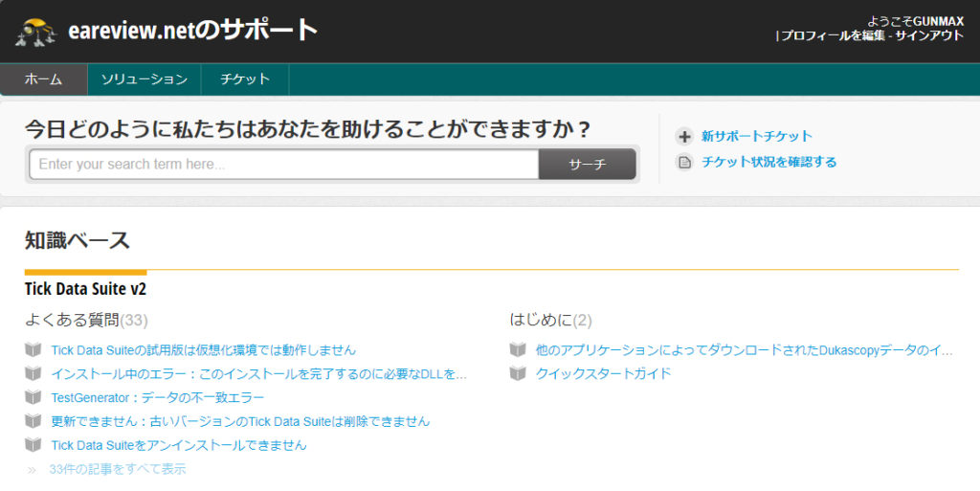This screenshot has height=491, width=980.
Task: Click プロフィールを編集 in the header
Action: (832, 35)
